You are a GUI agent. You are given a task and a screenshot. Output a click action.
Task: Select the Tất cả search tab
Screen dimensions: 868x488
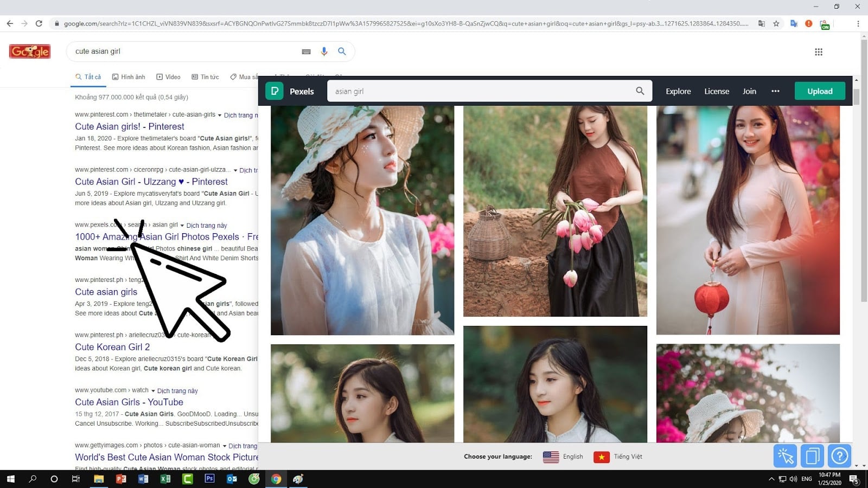(88, 77)
